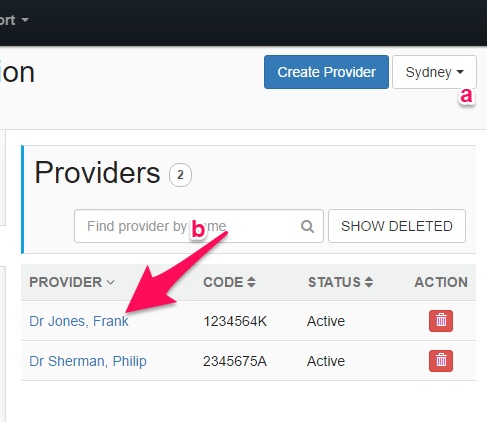Click the providers count badge 2
Viewport: 487px width, 422px height.
(180, 175)
